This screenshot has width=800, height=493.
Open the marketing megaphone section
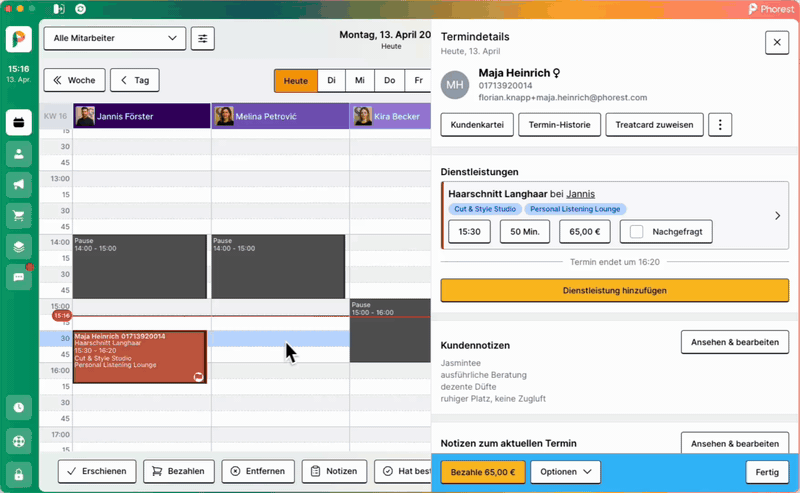(x=18, y=185)
